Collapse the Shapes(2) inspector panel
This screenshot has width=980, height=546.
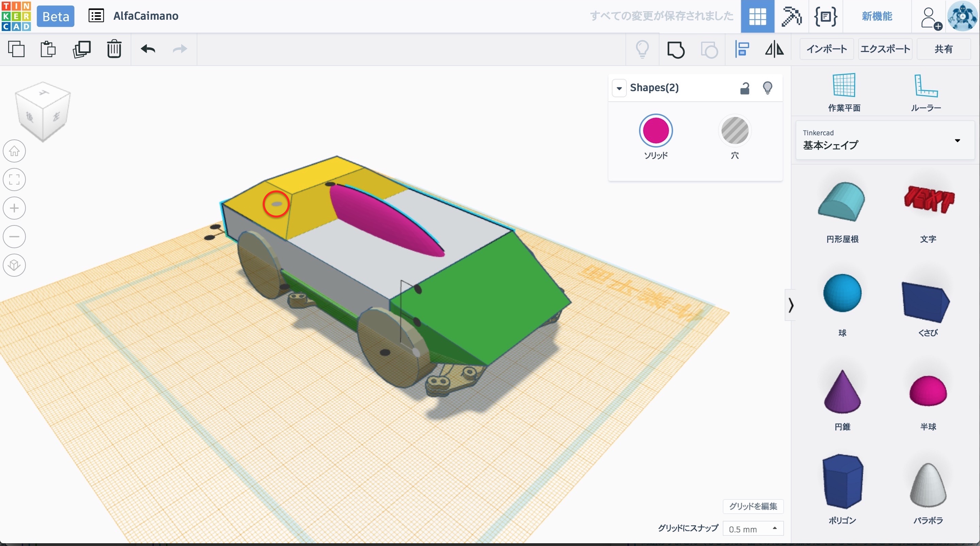(619, 88)
